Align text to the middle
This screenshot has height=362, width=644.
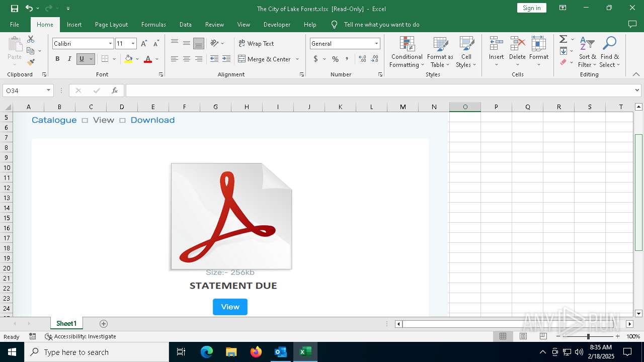click(x=187, y=43)
